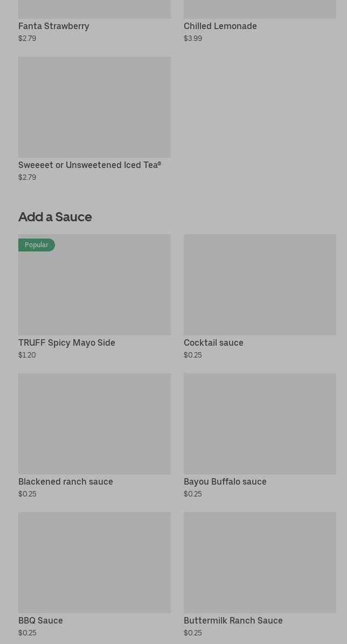The width and height of the screenshot is (347, 644).
Task: Click the Buttermilk Ranch Sauce image
Action: (260, 562)
